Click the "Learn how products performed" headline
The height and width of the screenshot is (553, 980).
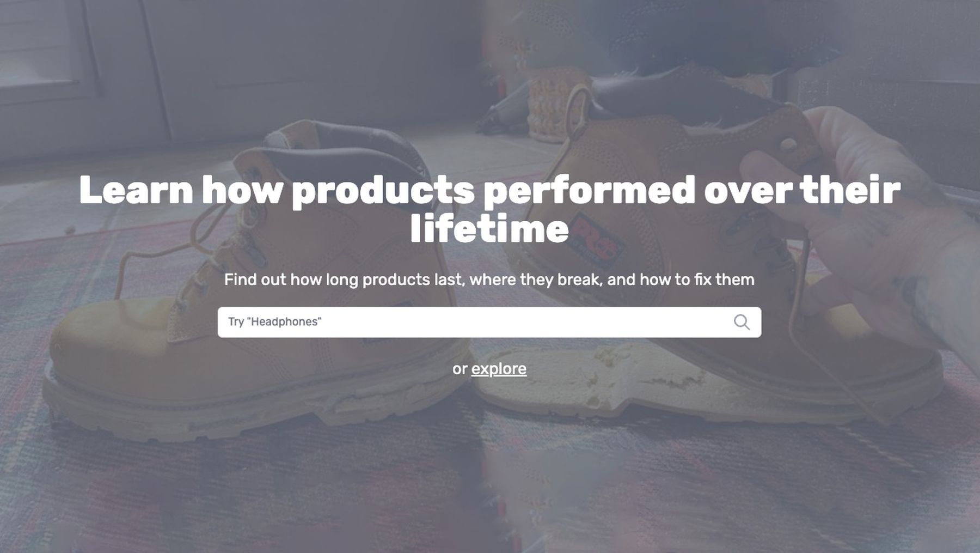489,191
